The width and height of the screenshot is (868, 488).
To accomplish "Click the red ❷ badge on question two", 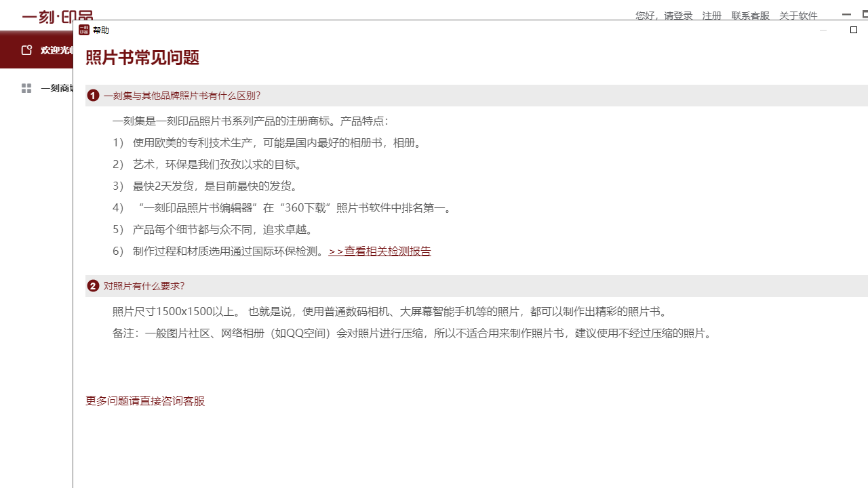I will [x=93, y=285].
